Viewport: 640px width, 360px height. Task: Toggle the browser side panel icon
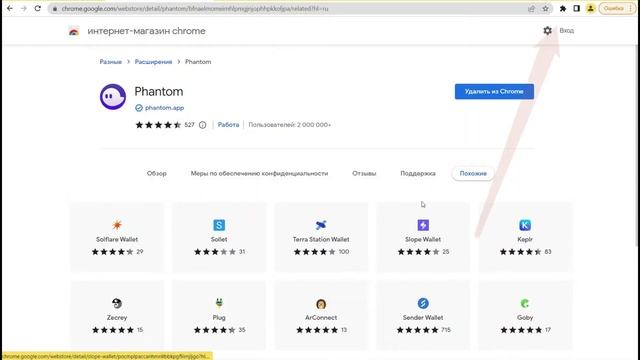click(x=577, y=9)
